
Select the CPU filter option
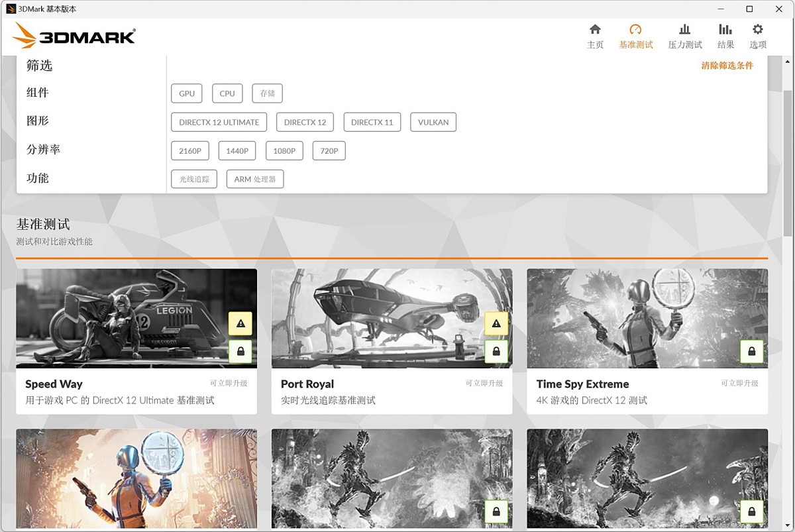point(227,93)
